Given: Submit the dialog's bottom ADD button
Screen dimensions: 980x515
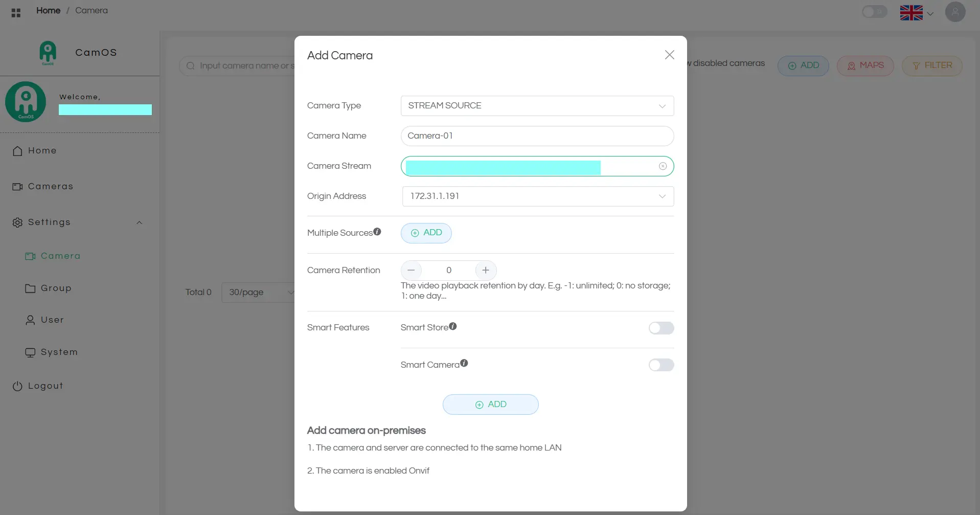Looking at the screenshot, I should [490, 405].
